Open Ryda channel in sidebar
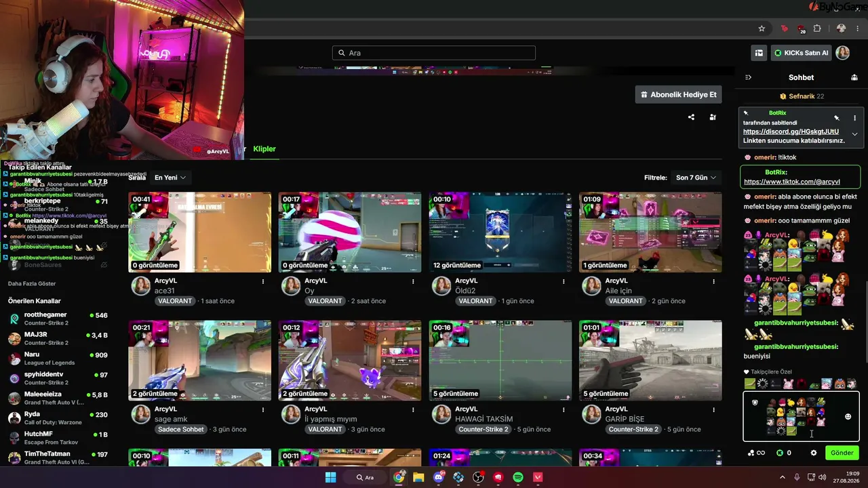This screenshot has height=488, width=868. 58,418
